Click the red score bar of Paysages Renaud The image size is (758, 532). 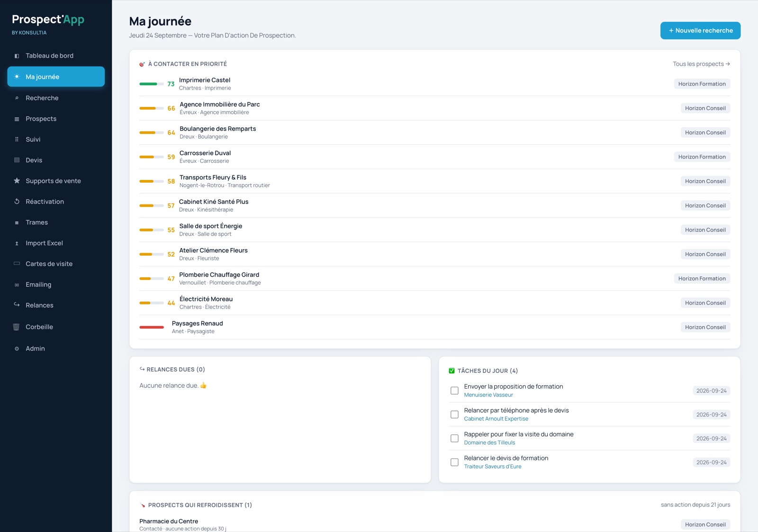tap(152, 327)
